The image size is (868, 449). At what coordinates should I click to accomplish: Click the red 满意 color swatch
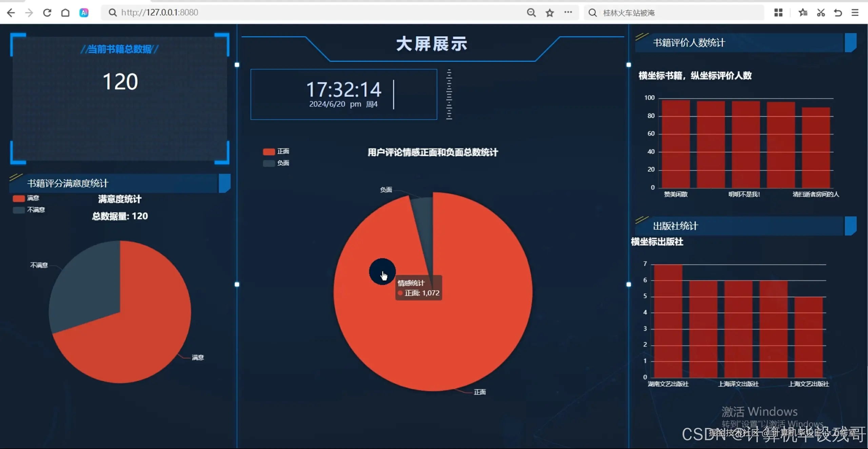(18, 198)
